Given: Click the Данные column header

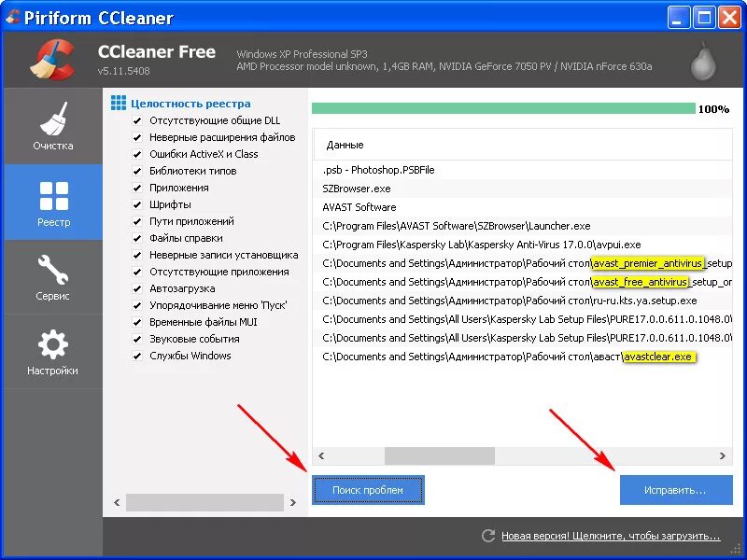Looking at the screenshot, I should click(523, 145).
